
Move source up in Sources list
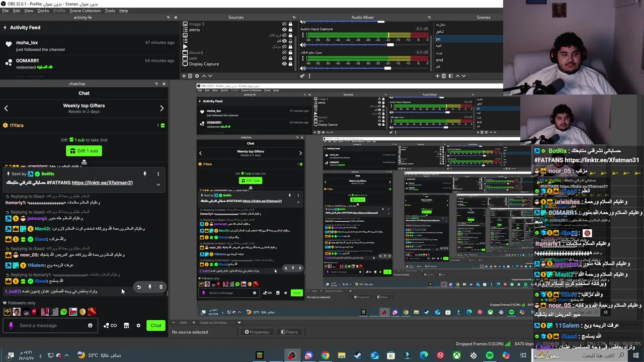[x=204, y=76]
